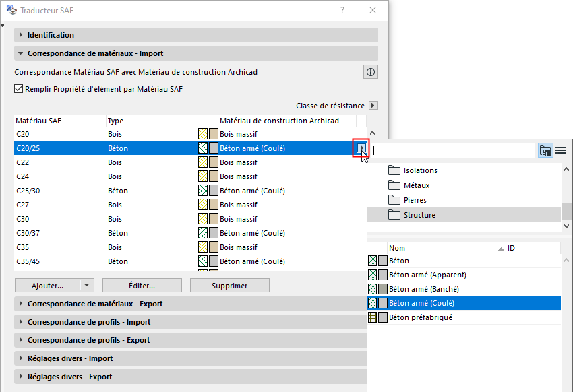Click Matériau de construction Archicad column header
The width and height of the screenshot is (573, 392).
pyautogui.click(x=287, y=121)
